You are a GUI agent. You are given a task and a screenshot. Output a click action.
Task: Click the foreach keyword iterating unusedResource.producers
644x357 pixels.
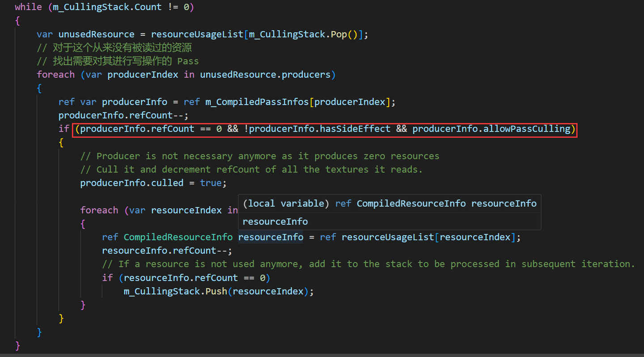click(55, 74)
